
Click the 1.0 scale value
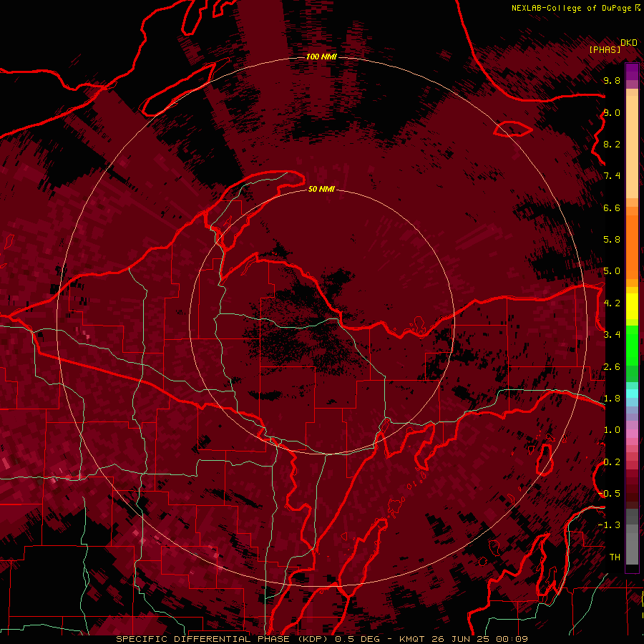pos(612,430)
